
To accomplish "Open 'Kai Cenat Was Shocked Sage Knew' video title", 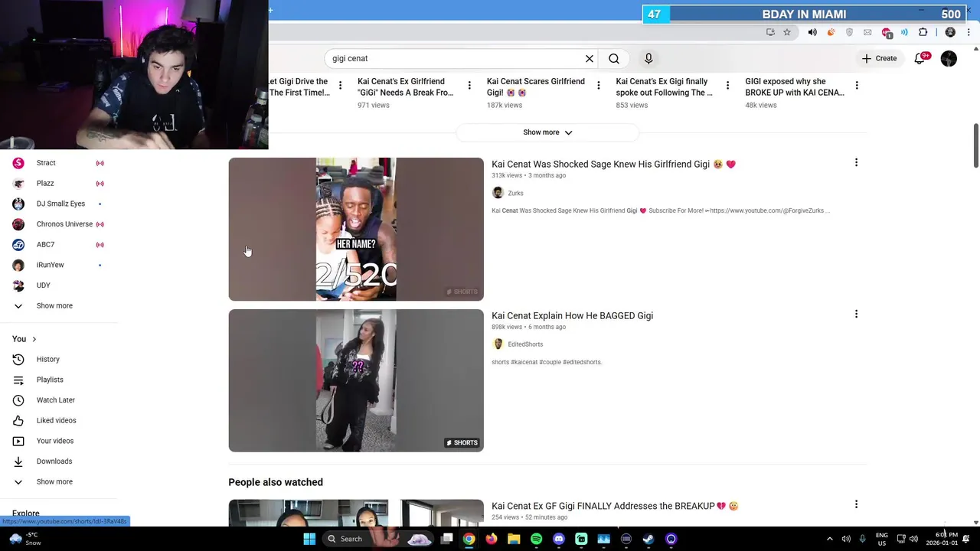I will click(x=613, y=164).
